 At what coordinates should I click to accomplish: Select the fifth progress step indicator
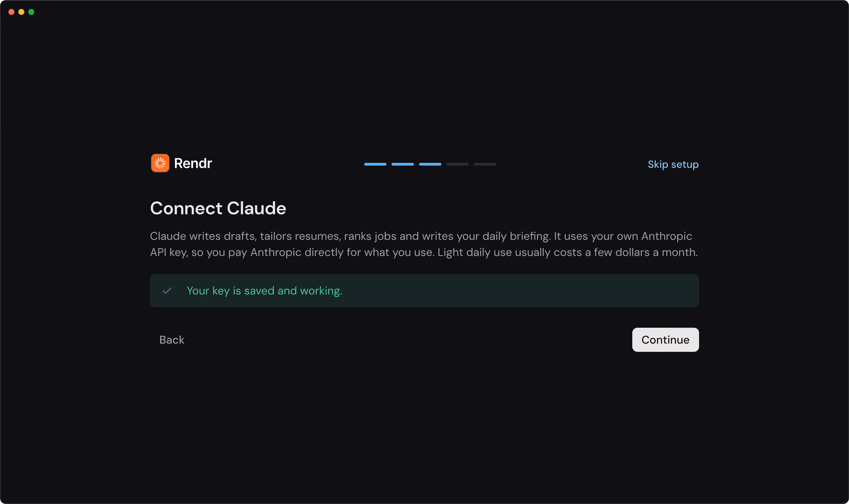pyautogui.click(x=485, y=164)
